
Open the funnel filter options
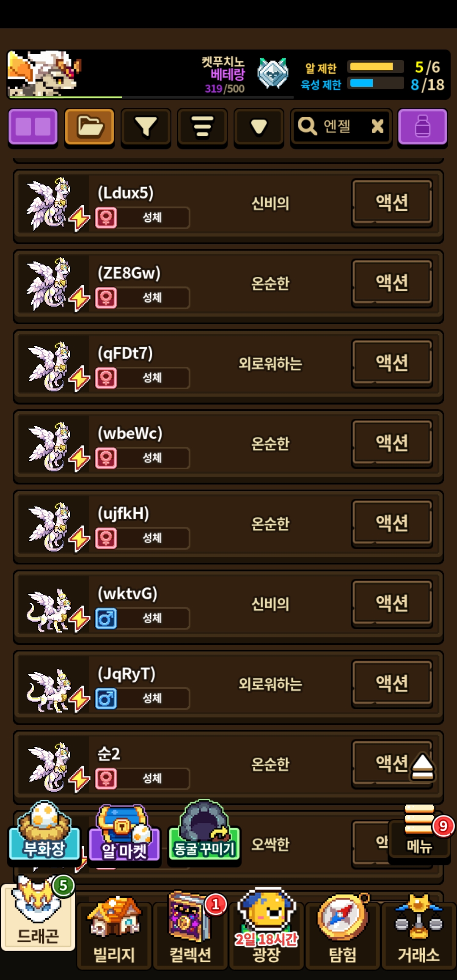point(146,127)
